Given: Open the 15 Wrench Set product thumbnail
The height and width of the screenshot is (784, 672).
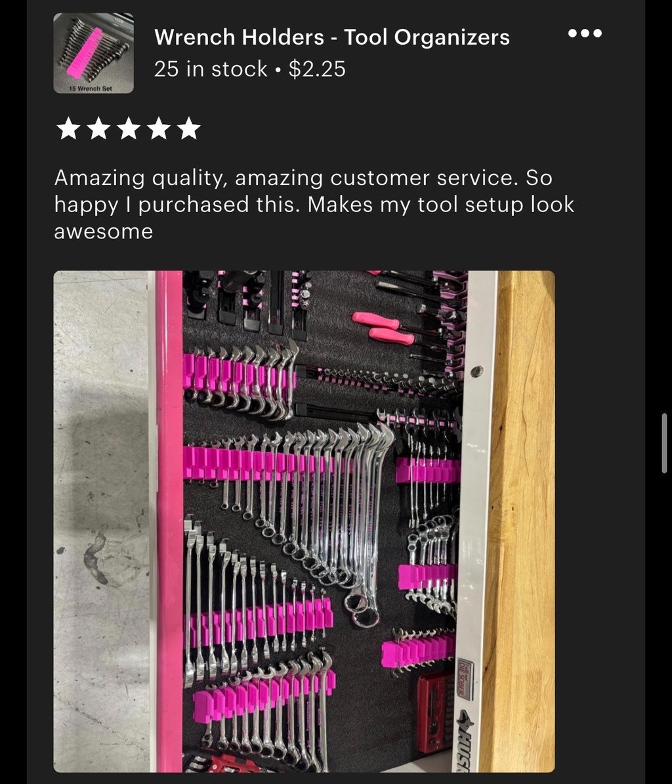Looking at the screenshot, I should pyautogui.click(x=93, y=53).
